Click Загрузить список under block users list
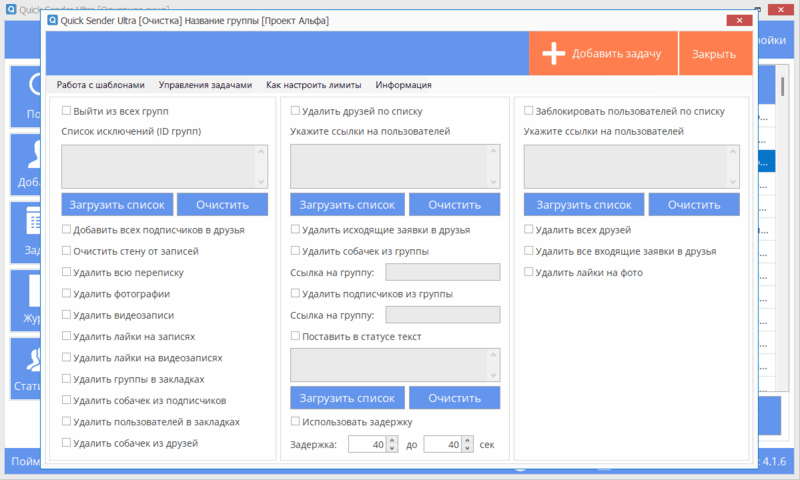800x480 pixels. [x=584, y=205]
